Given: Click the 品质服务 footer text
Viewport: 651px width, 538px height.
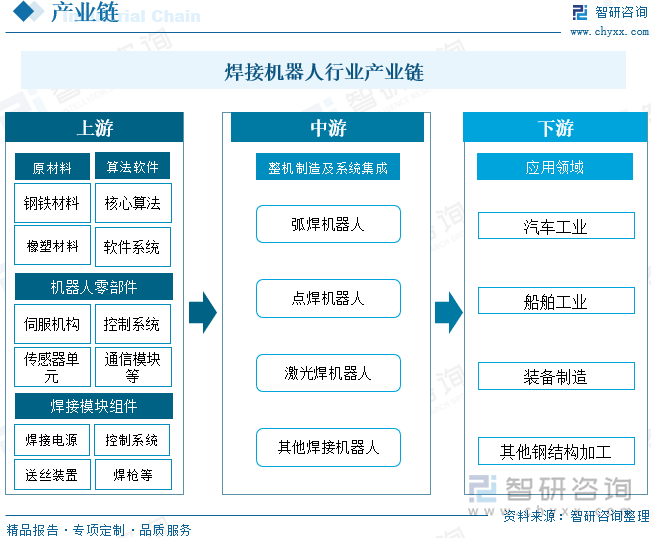Looking at the screenshot, I should 165,530.
